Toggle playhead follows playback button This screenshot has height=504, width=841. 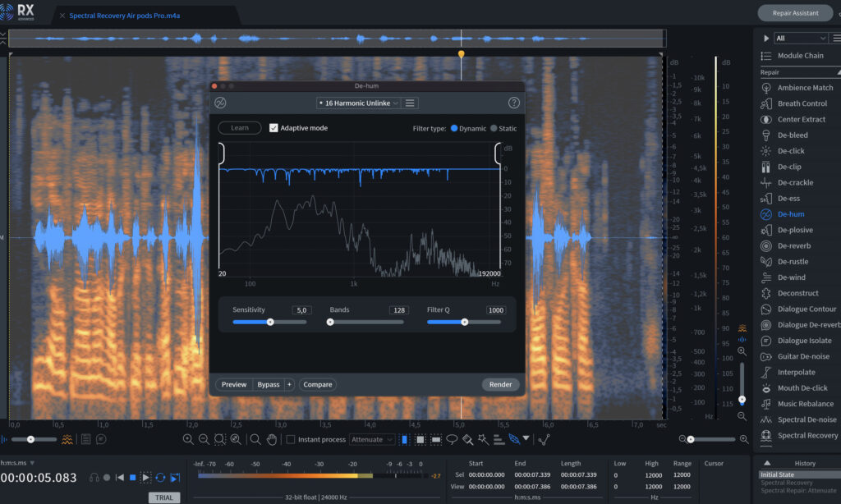click(176, 477)
